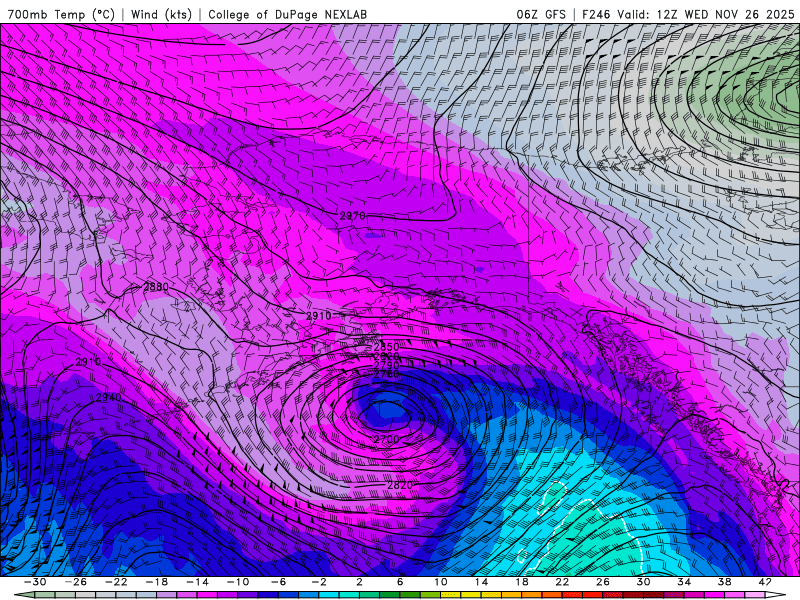Click the positive 26 value on the temperature scale

[x=603, y=582]
